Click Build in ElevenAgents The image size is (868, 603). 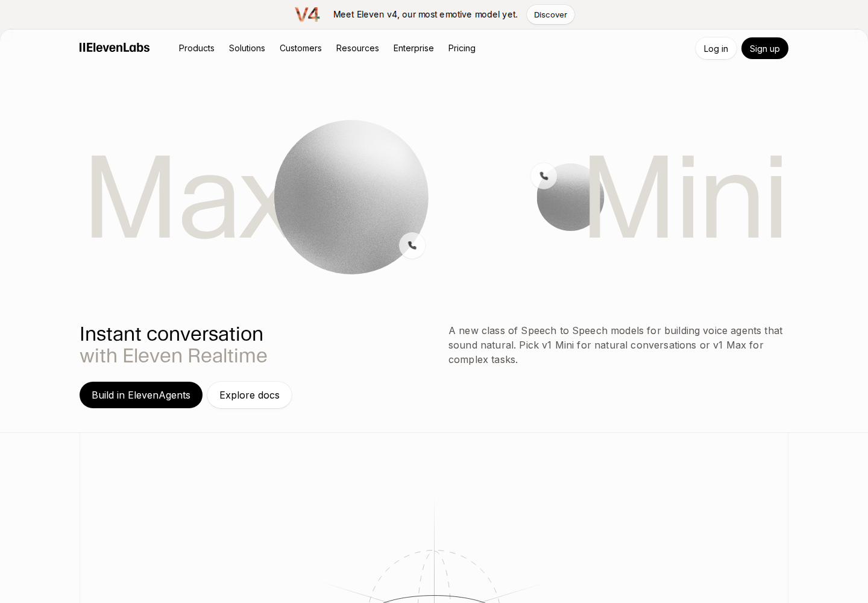(x=141, y=395)
